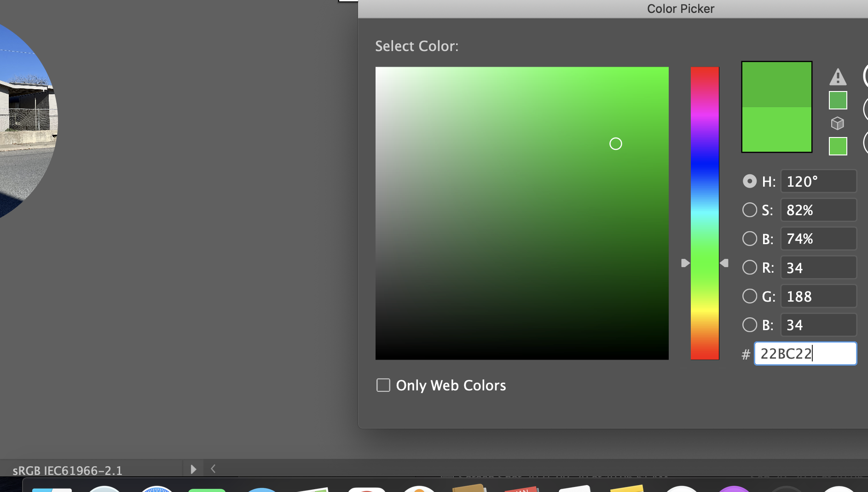Select the G green channel radio button
This screenshot has height=492, width=868.
coord(750,296)
